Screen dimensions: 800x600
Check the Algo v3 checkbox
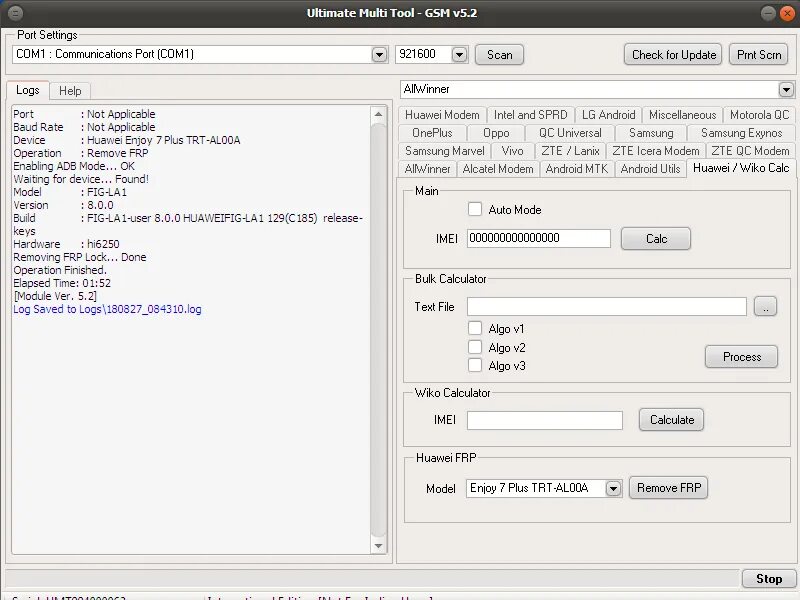(475, 365)
